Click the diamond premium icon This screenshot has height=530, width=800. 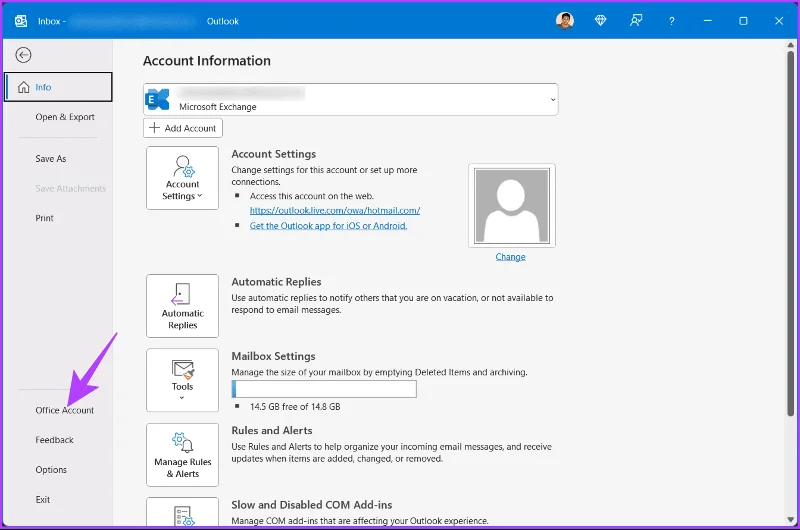point(601,21)
